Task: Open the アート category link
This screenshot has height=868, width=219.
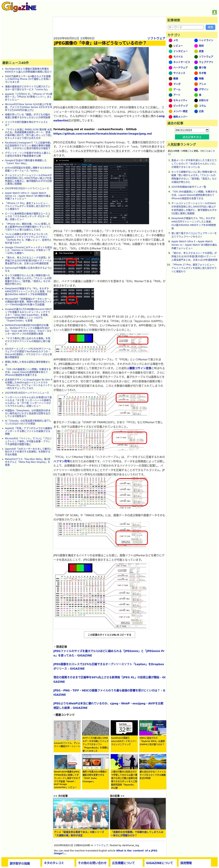Action: click(177, 95)
